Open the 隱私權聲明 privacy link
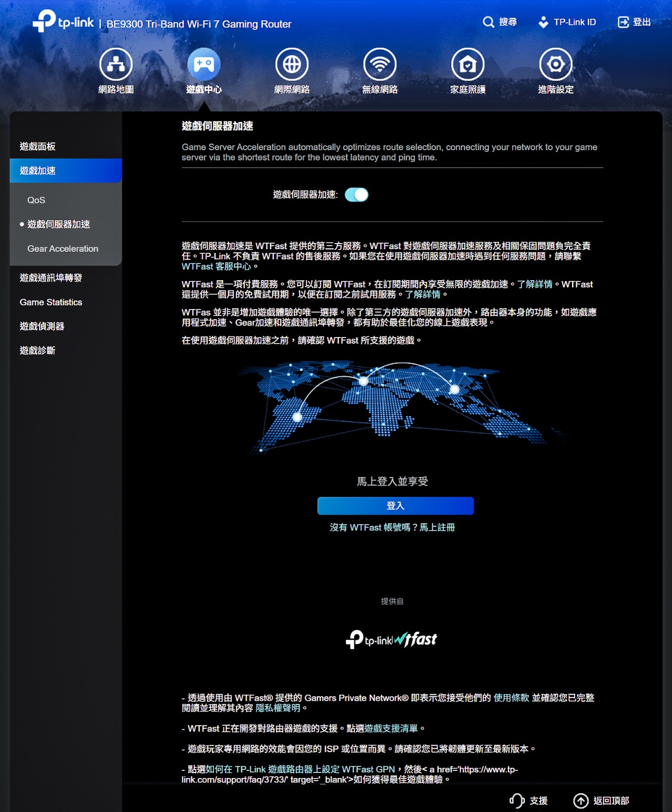672x812 pixels. 278,708
